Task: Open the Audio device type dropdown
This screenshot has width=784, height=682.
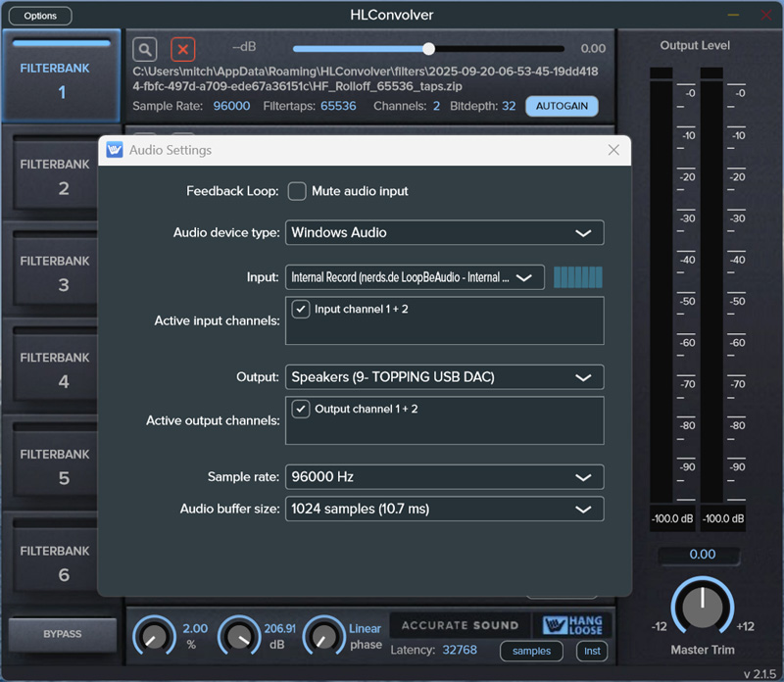Action: 444,232
